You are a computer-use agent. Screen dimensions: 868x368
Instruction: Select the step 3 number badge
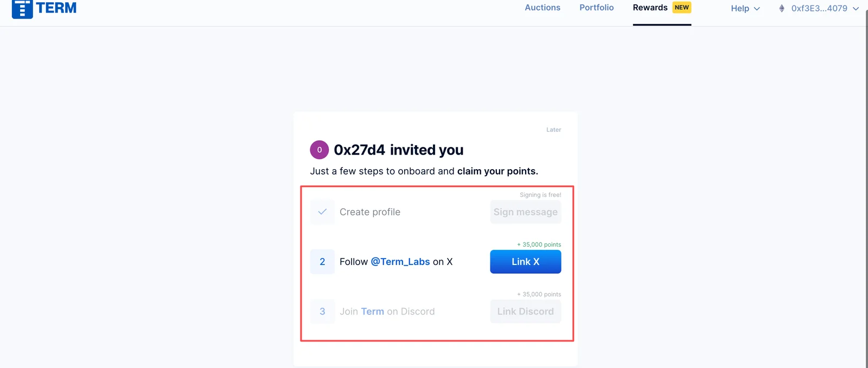[322, 312]
